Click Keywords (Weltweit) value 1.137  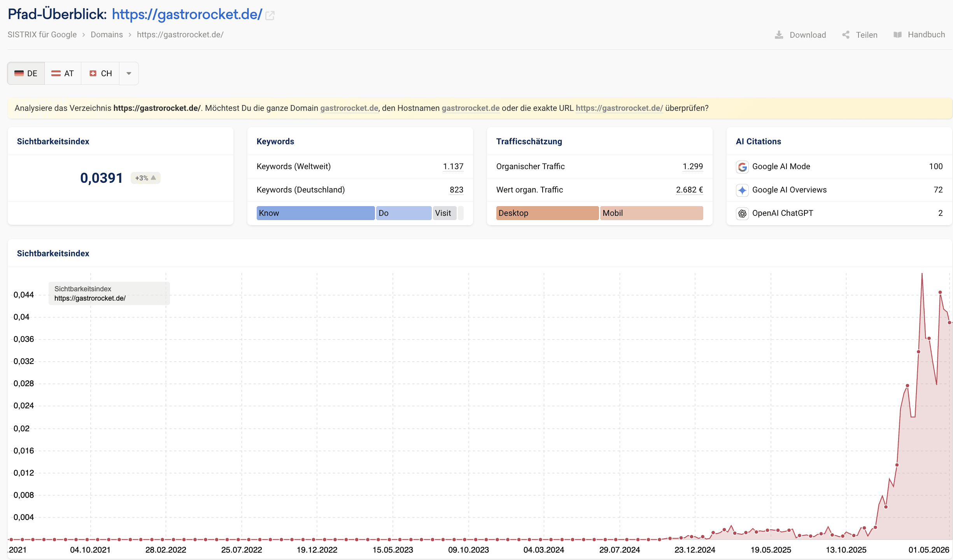tap(453, 166)
